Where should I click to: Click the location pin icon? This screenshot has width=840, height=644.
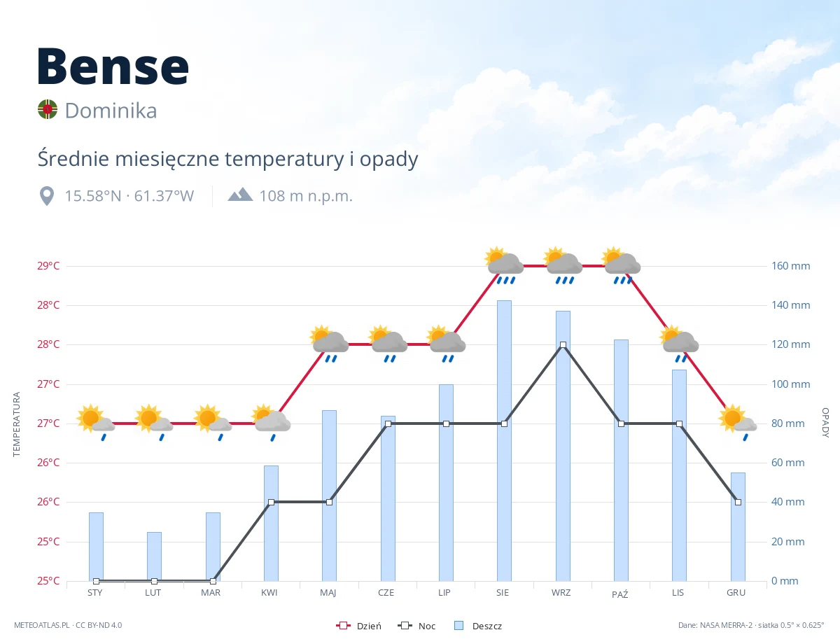(x=47, y=196)
